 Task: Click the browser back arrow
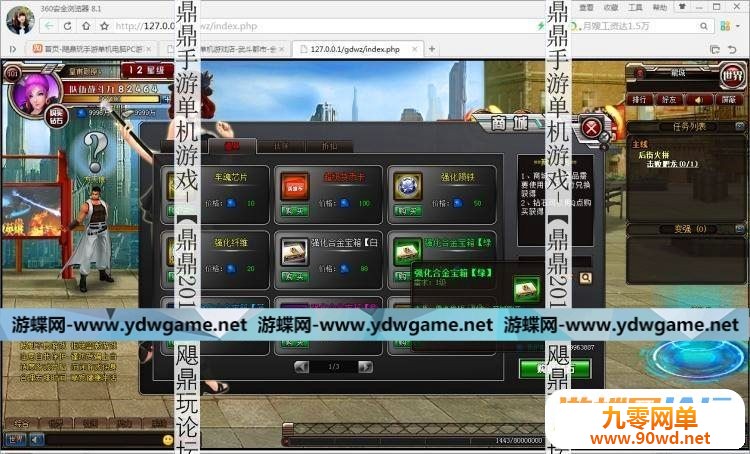(49, 26)
